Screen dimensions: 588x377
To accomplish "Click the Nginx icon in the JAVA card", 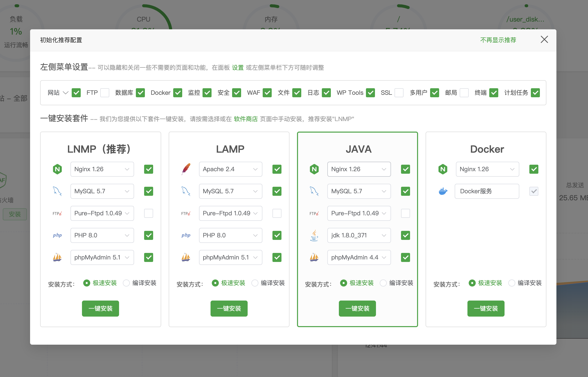I will [x=314, y=169].
